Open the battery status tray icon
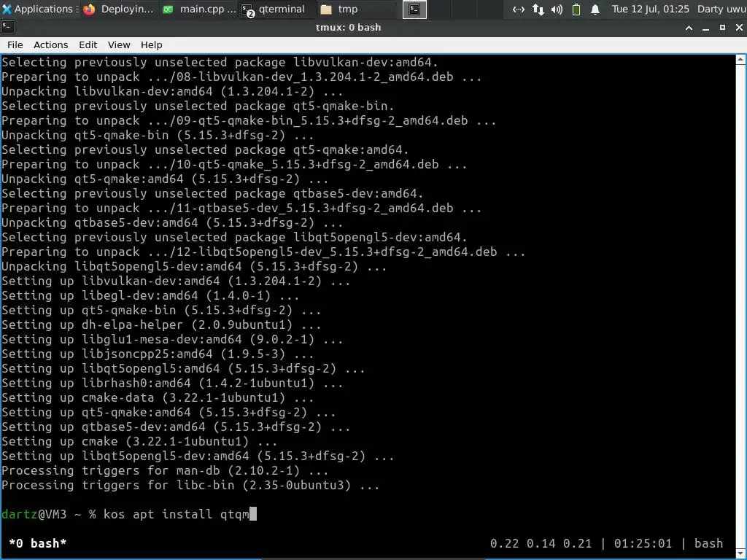Image resolution: width=747 pixels, height=560 pixels. coord(576,9)
